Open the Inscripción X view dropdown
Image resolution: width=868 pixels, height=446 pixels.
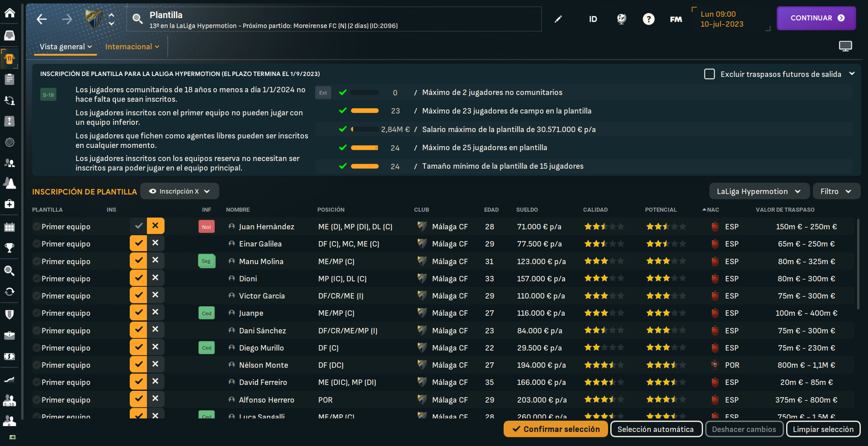pyautogui.click(x=179, y=191)
